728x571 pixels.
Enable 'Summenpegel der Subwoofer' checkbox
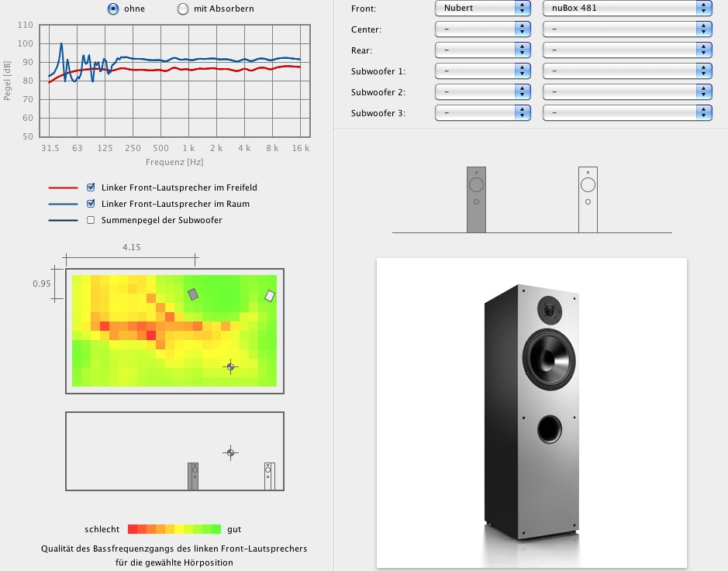point(91,220)
